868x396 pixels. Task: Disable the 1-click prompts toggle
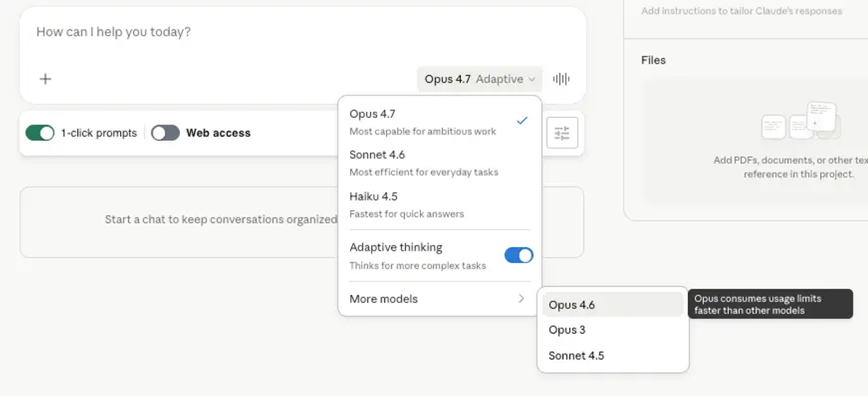point(40,133)
